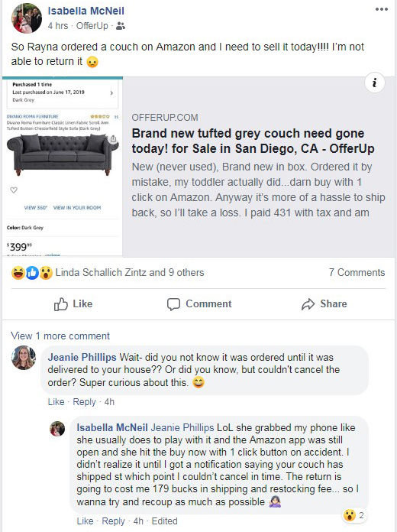
Task: Open the post options three-dot menu
Action: [382, 9]
